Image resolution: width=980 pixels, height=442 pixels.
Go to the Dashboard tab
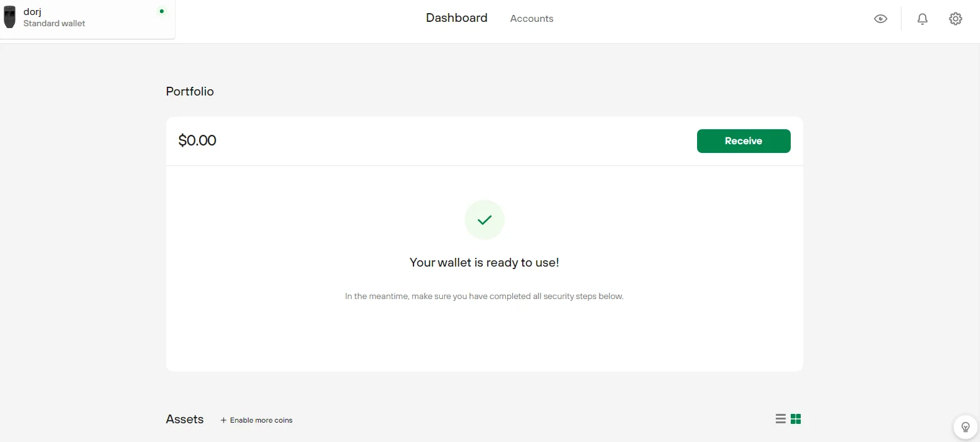[x=457, y=18]
